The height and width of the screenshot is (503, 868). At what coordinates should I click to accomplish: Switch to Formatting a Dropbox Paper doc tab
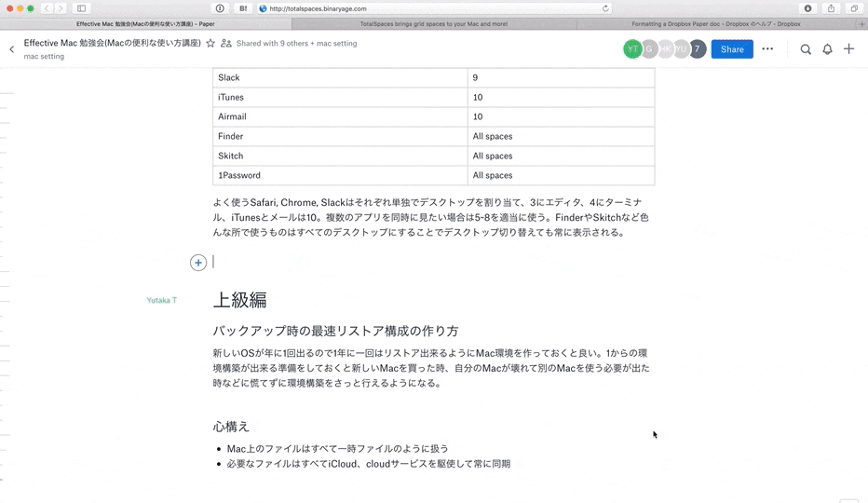coord(716,24)
